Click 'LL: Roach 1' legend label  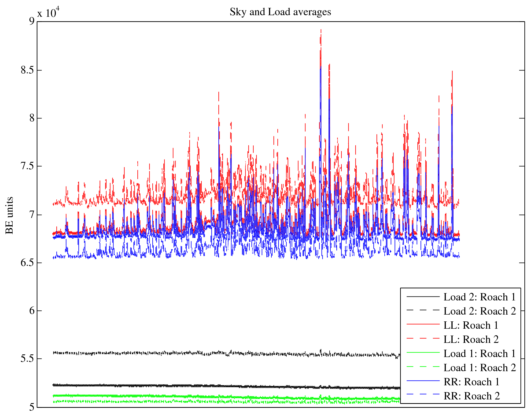point(471,325)
